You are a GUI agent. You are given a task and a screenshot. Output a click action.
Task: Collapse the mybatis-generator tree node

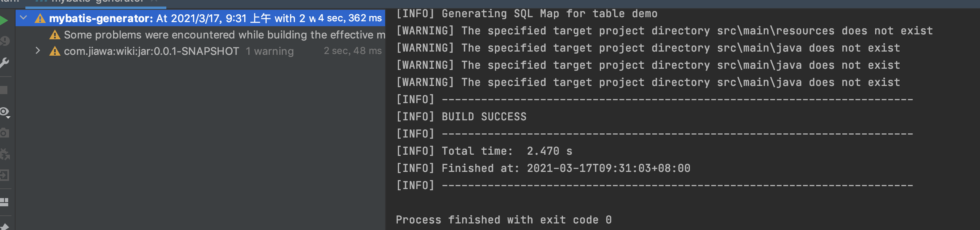pyautogui.click(x=23, y=18)
